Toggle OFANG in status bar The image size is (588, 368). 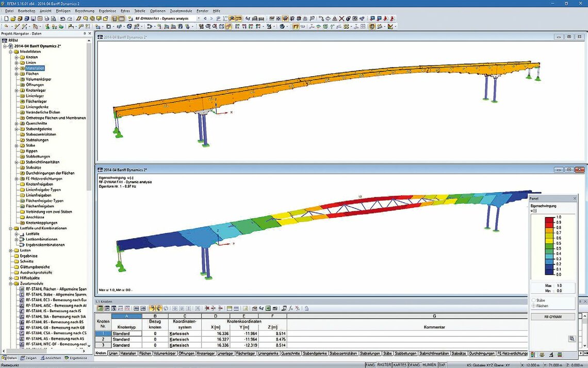pyautogui.click(x=414, y=364)
